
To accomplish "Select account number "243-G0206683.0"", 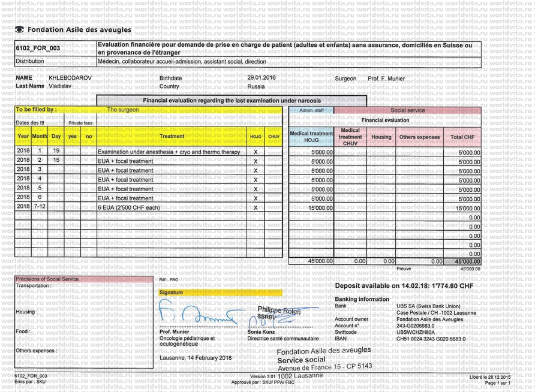I will click(x=416, y=326).
